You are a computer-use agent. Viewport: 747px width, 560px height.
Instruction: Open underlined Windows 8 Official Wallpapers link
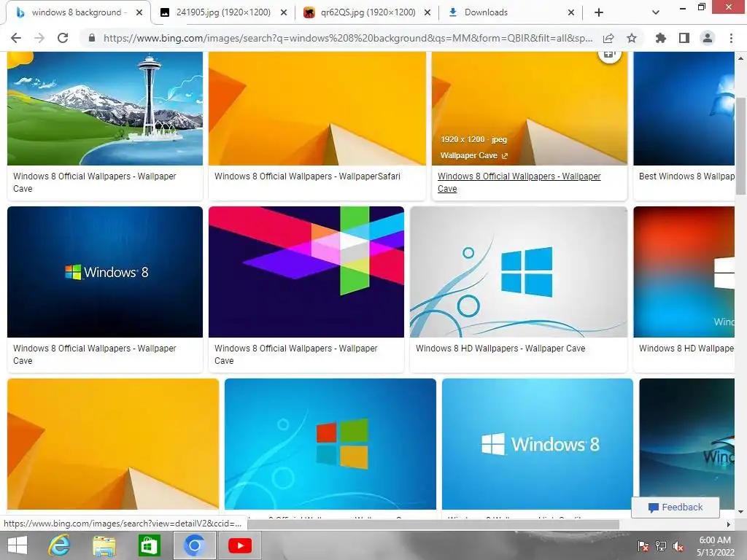click(x=519, y=182)
